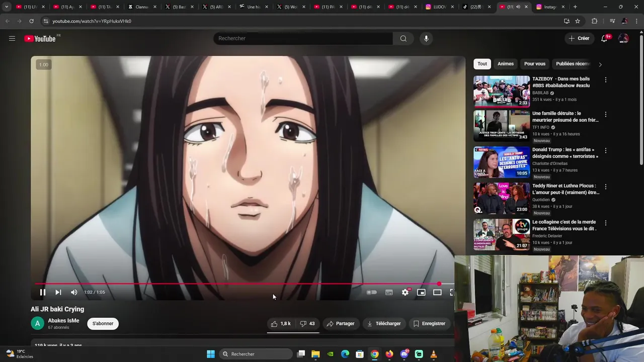Open more options for Le collagène video
Screen dimensions: 644x362
pos(605,223)
